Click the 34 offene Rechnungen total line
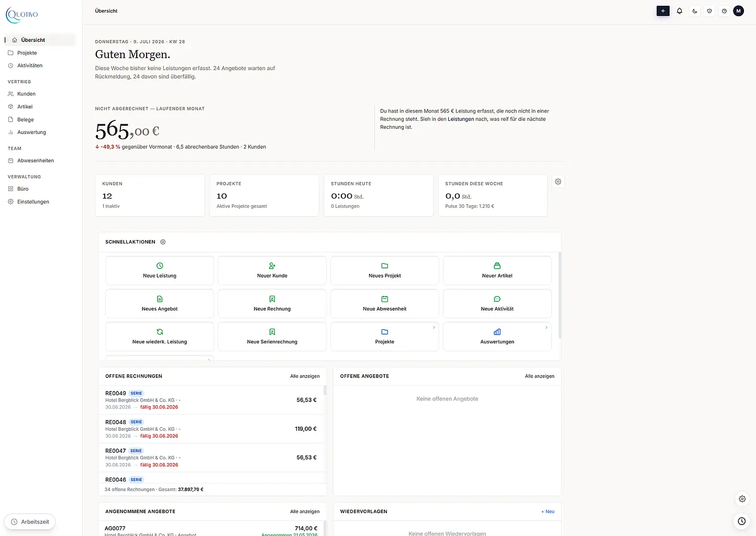Image resolution: width=756 pixels, height=536 pixels. click(154, 489)
